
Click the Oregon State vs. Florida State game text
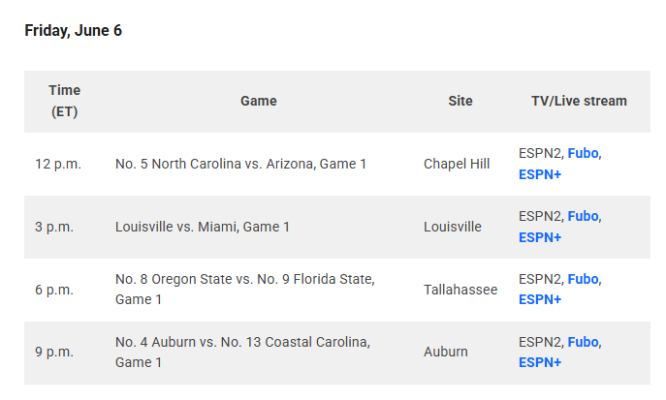245,289
